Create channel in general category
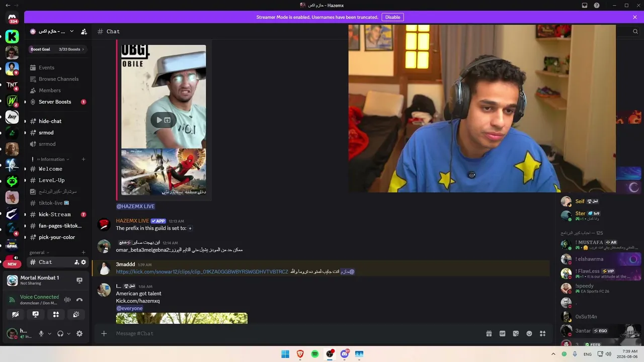The width and height of the screenshot is (644, 362). tap(84, 252)
